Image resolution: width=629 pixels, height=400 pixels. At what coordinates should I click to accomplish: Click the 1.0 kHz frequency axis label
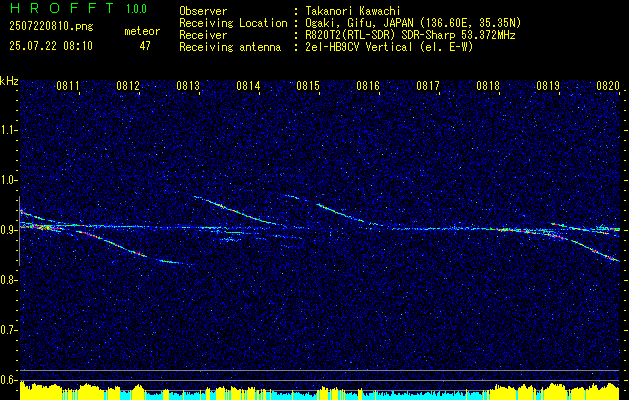(x=8, y=180)
